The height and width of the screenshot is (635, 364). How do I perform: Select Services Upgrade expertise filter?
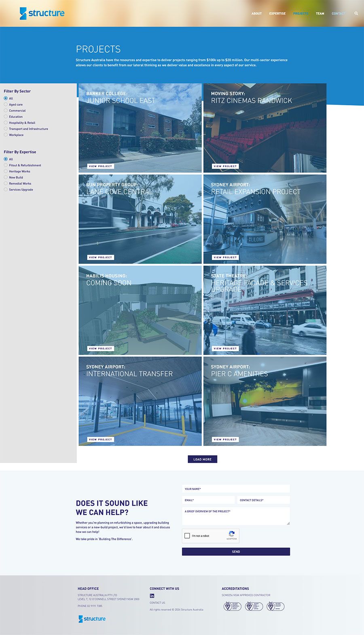click(x=6, y=190)
